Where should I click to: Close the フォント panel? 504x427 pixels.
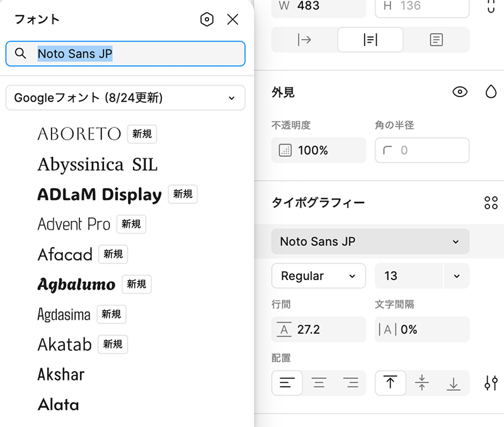pos(232,20)
